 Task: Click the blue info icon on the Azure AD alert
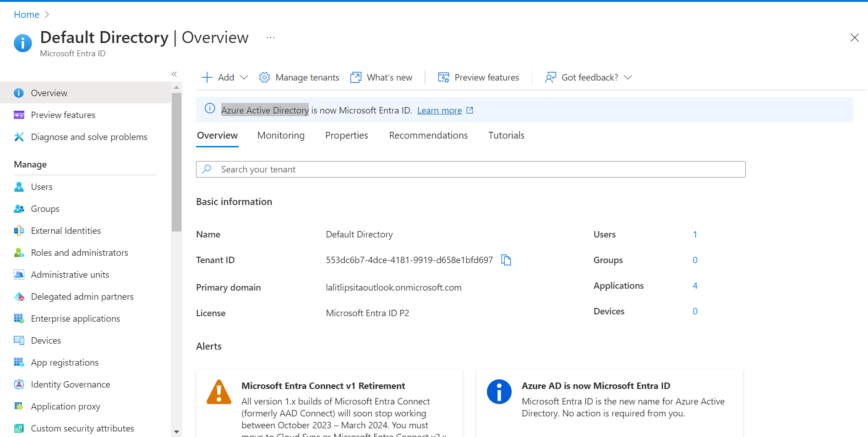[499, 392]
